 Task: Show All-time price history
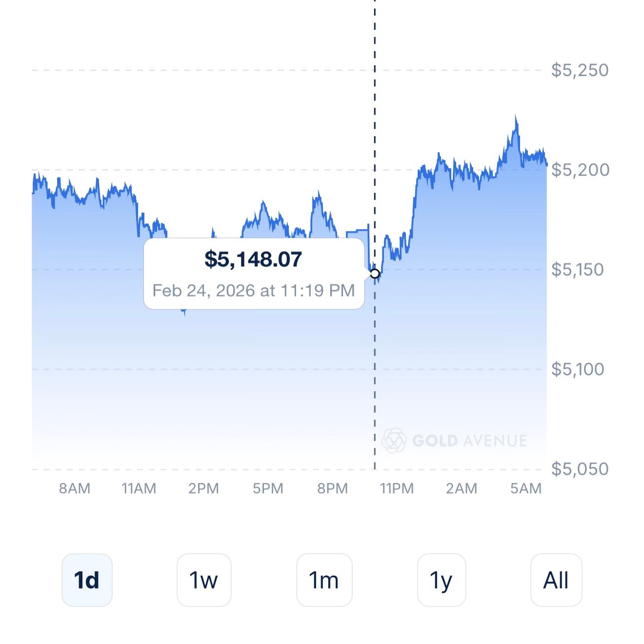click(x=556, y=580)
